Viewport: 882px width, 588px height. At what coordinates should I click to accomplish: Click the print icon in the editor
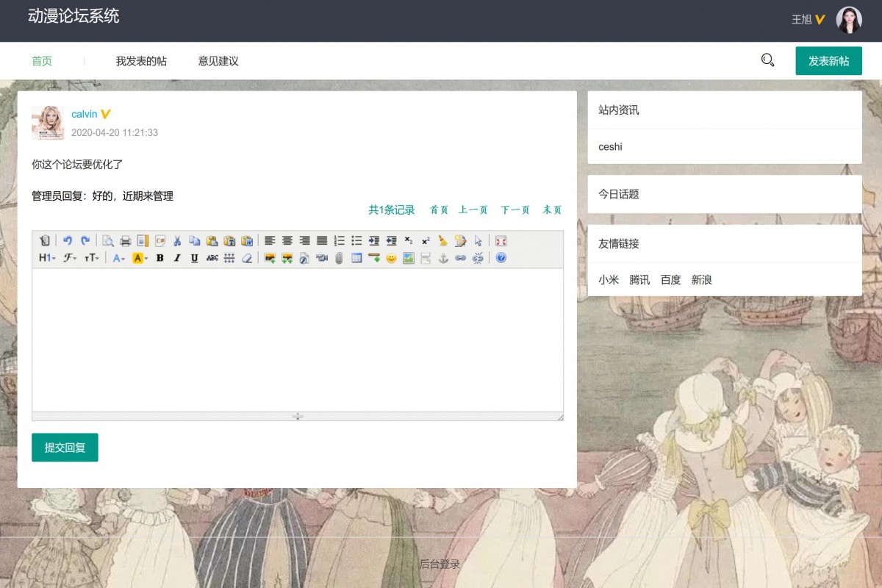123,240
